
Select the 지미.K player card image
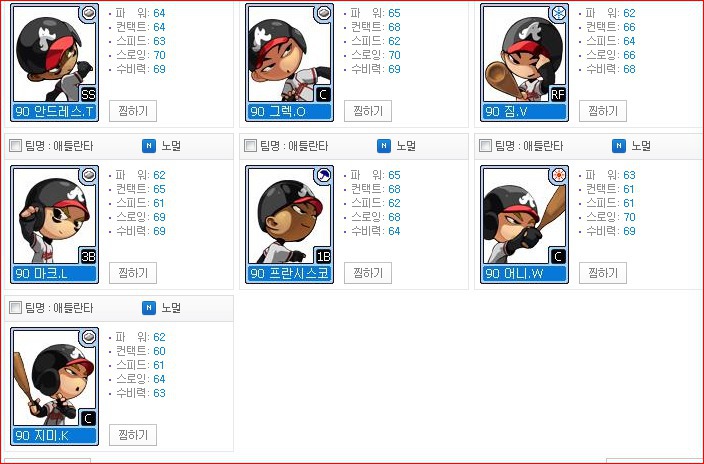point(54,386)
